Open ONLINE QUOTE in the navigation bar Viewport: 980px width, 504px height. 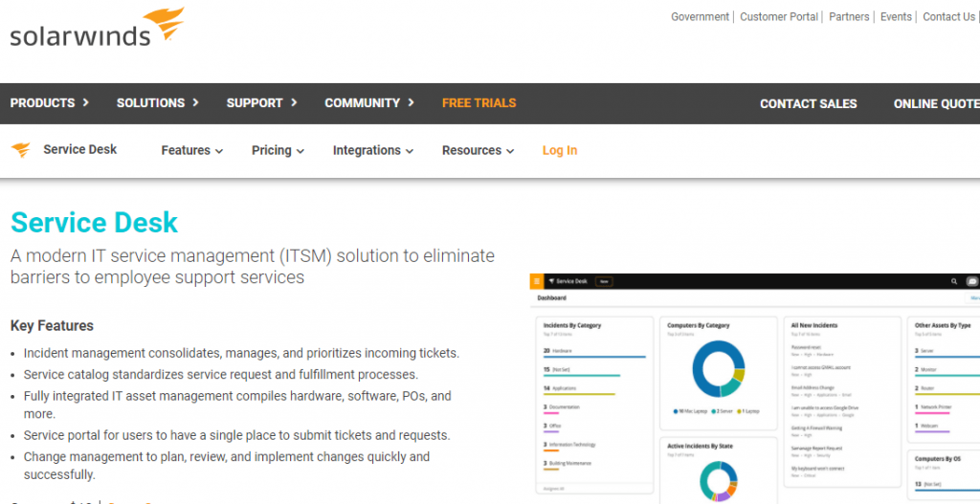tap(936, 104)
